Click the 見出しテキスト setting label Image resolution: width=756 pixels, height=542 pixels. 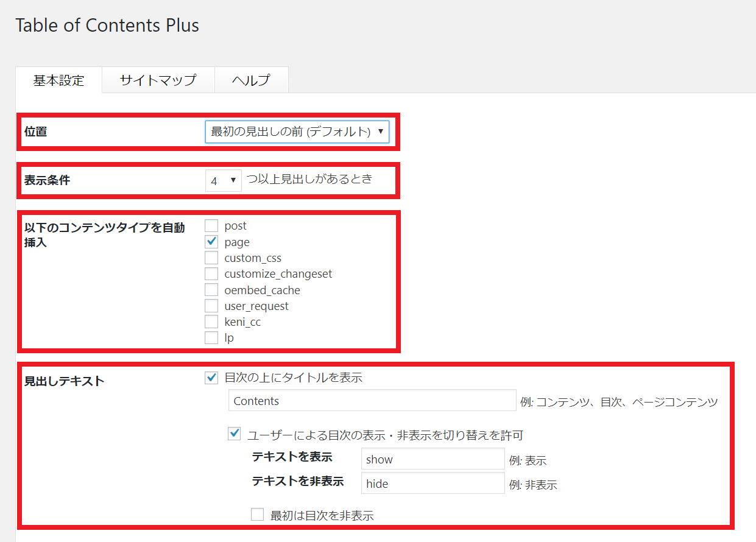click(x=64, y=381)
